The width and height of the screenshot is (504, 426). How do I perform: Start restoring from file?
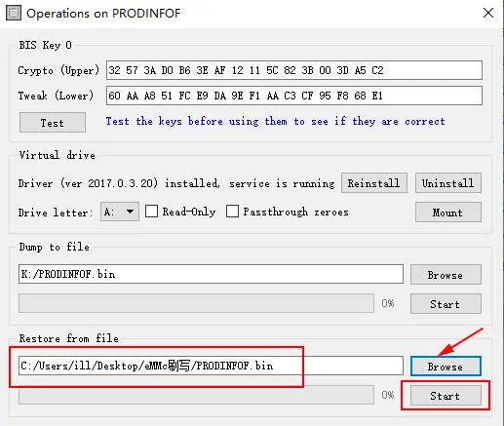(x=446, y=396)
